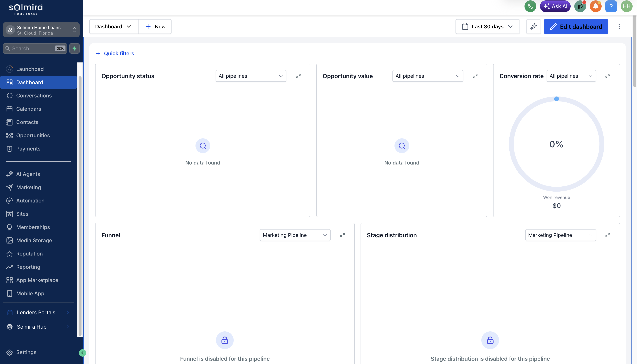The height and width of the screenshot is (364, 637).
Task: Click the sidebar vertical scrollbar
Action: (80, 206)
